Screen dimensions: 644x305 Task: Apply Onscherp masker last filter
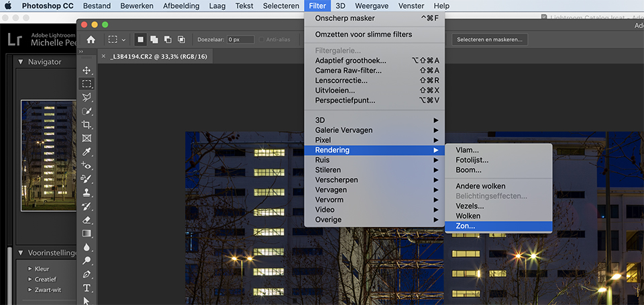click(x=374, y=19)
